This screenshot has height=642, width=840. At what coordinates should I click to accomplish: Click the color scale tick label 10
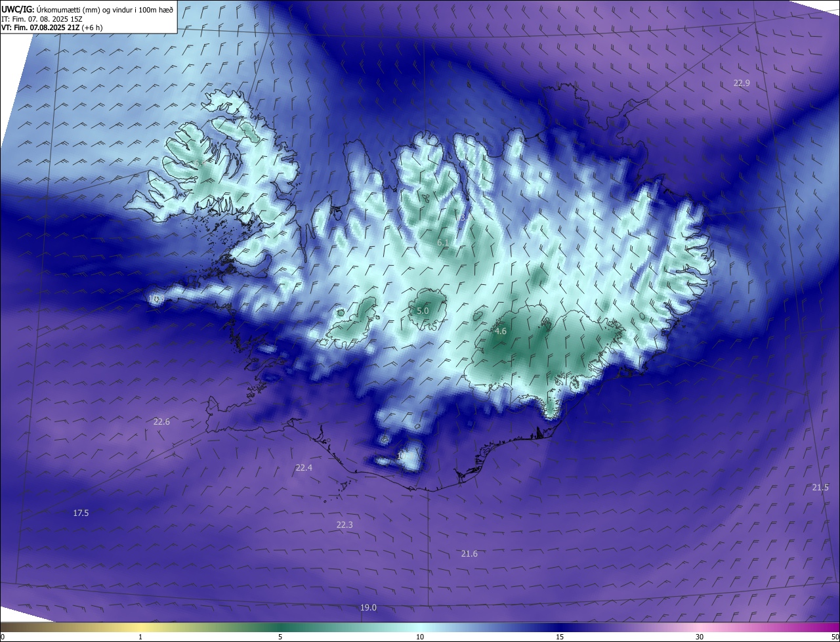click(420, 637)
